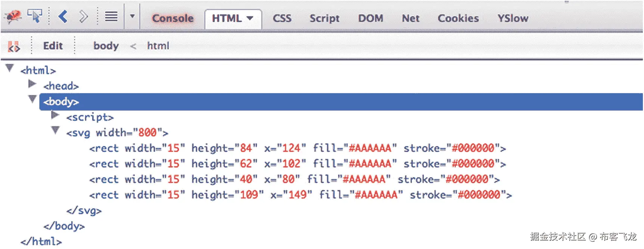Open the command line lines icon
Viewport: 644px width, 249px height.
[x=111, y=16]
